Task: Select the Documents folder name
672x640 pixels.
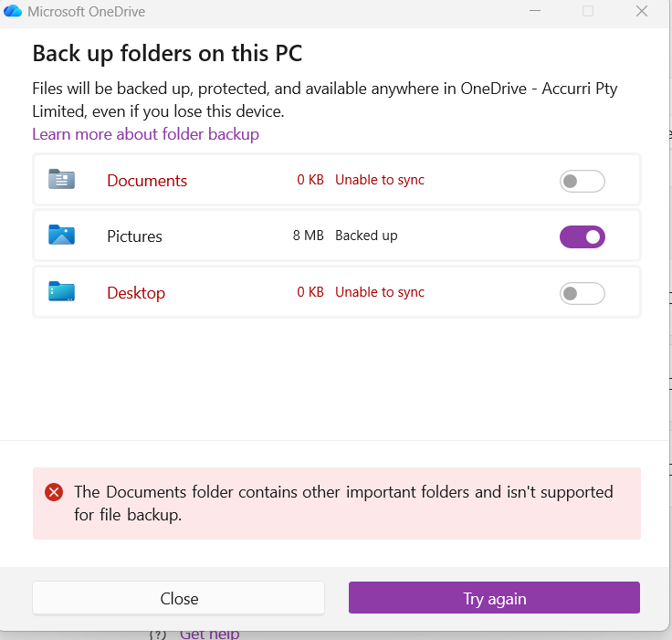Action: [147, 181]
